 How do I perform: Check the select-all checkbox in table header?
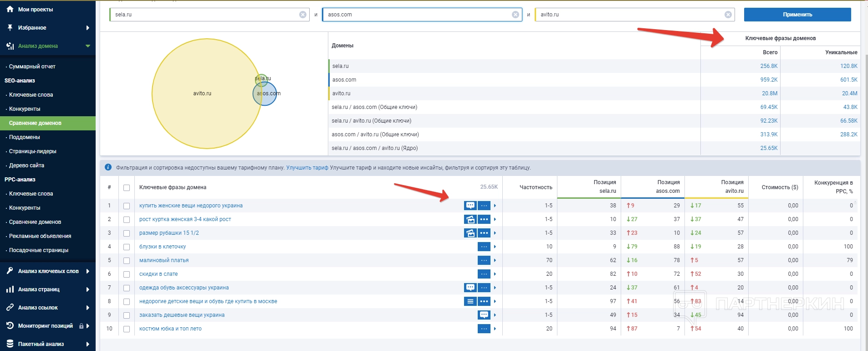[127, 188]
